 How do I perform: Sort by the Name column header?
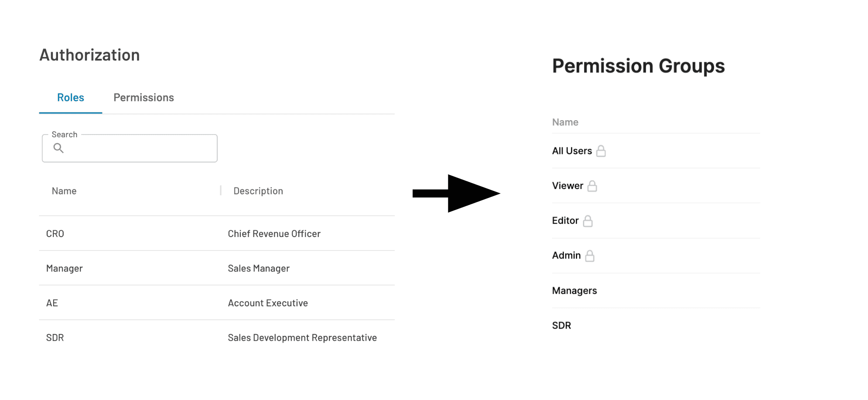tap(64, 191)
